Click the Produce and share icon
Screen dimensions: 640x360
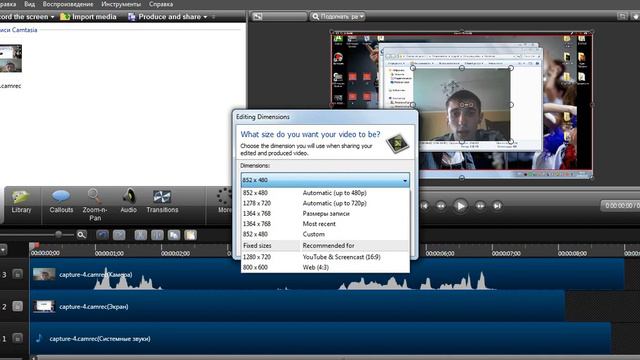[x=131, y=17]
